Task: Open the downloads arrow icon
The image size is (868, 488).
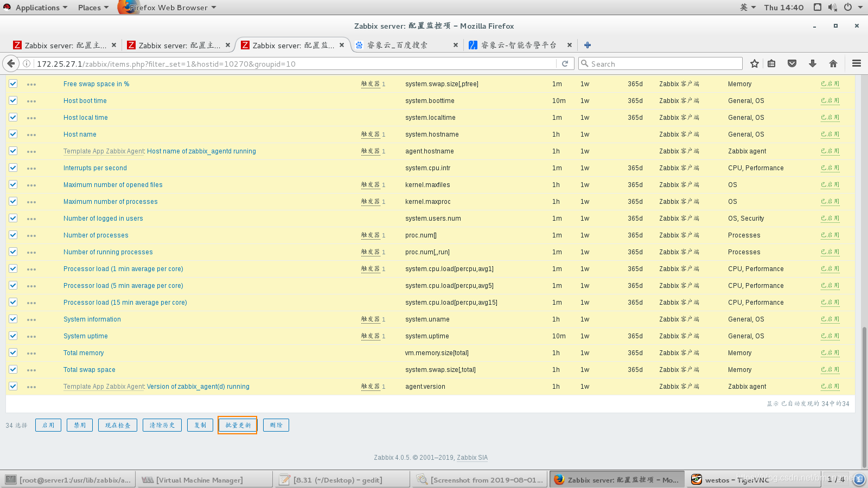Action: pyautogui.click(x=813, y=63)
